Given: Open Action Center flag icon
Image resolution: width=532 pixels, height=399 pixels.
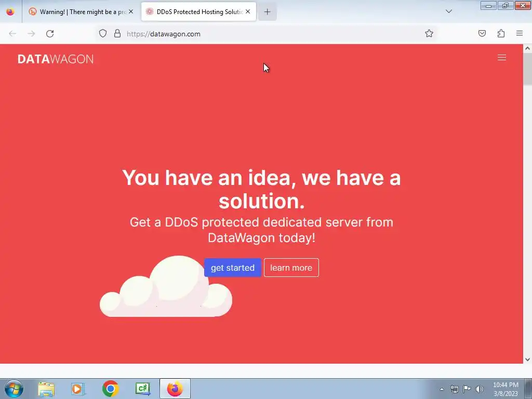Looking at the screenshot, I should click(467, 389).
